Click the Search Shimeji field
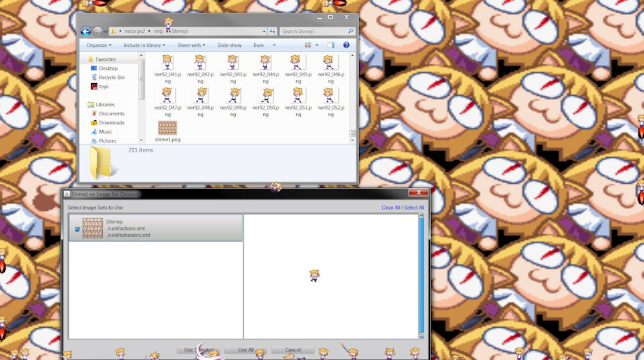Viewport: 644px width, 360px height. point(314,31)
